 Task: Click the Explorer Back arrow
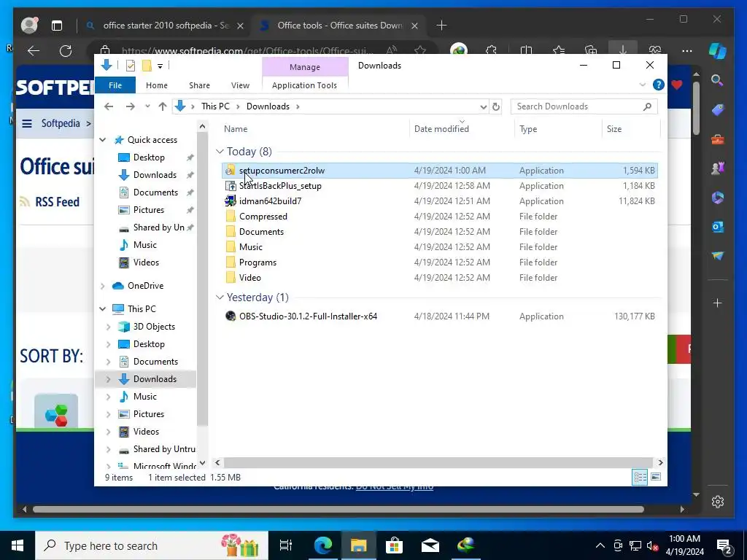point(109,106)
